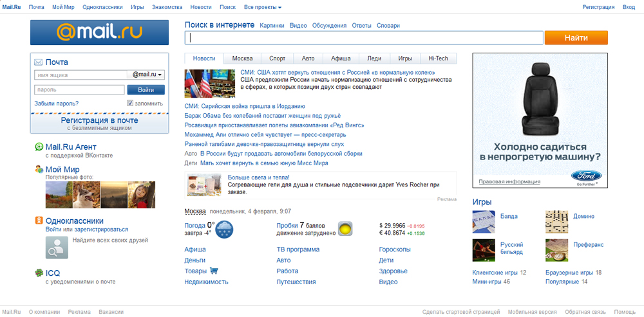Click the yellow traffic light icon

[345, 229]
